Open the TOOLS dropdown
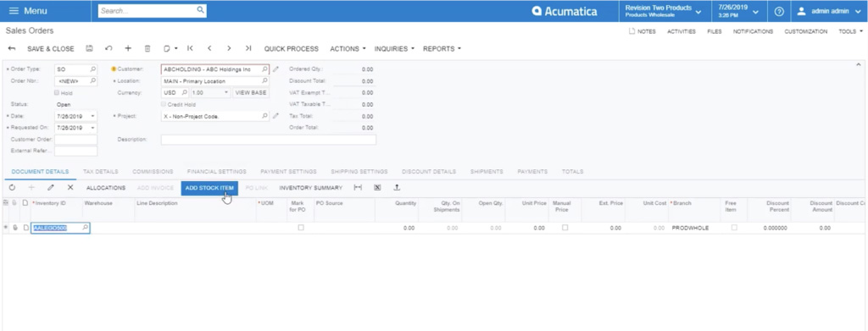Screen dimensions: 868x331 [849, 31]
